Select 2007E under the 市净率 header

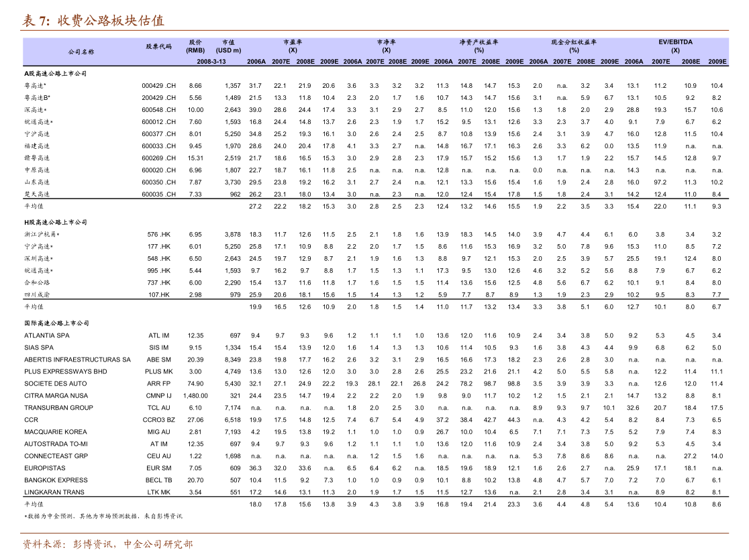[375, 62]
